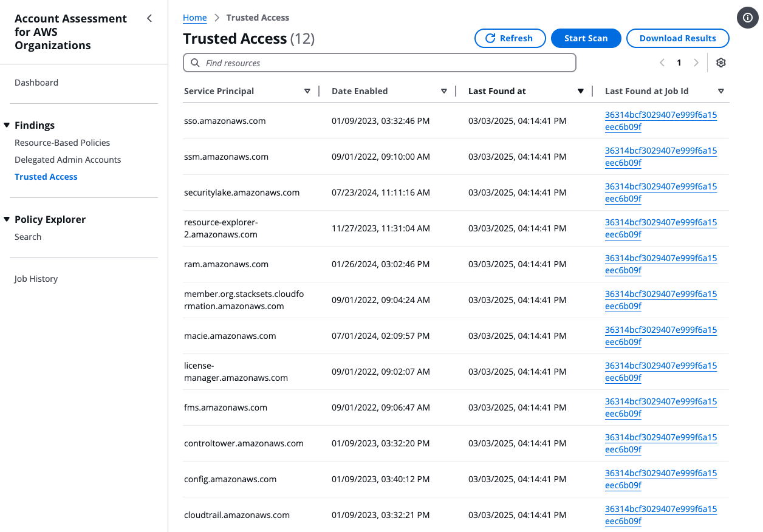The width and height of the screenshot is (763, 532).
Task: Collapse the side navigation with the chevron icon
Action: [149, 18]
